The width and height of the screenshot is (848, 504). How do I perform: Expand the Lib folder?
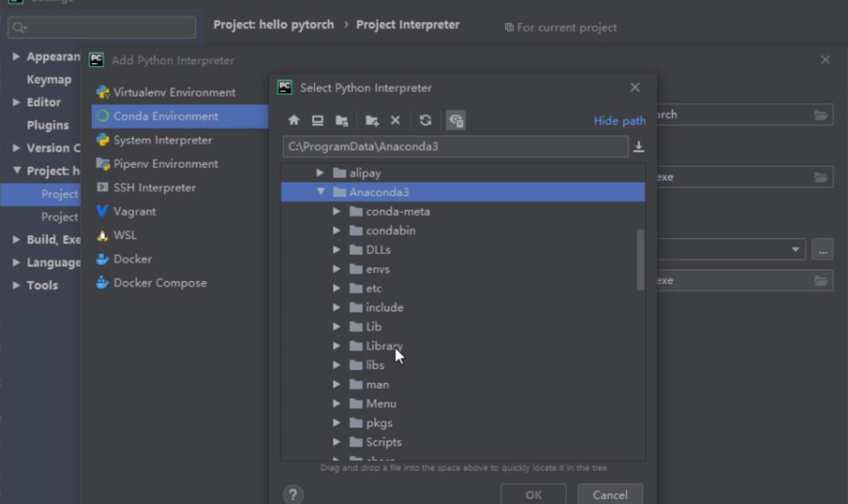tap(336, 326)
